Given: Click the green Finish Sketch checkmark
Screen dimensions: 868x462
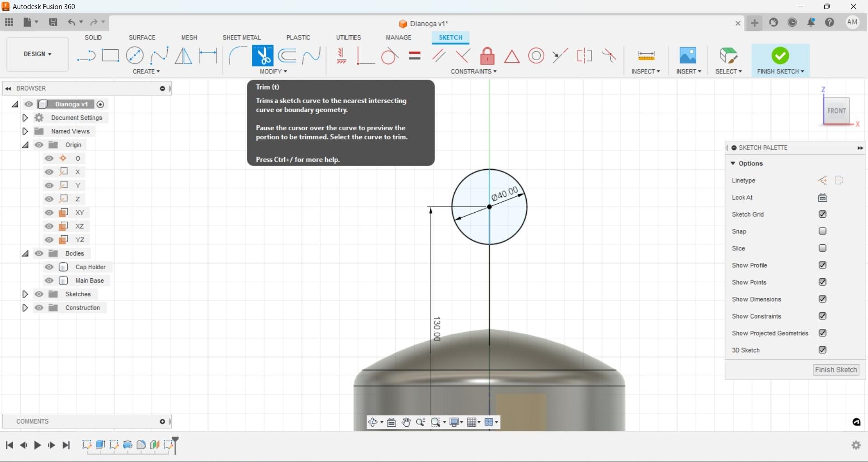Looking at the screenshot, I should coord(780,56).
